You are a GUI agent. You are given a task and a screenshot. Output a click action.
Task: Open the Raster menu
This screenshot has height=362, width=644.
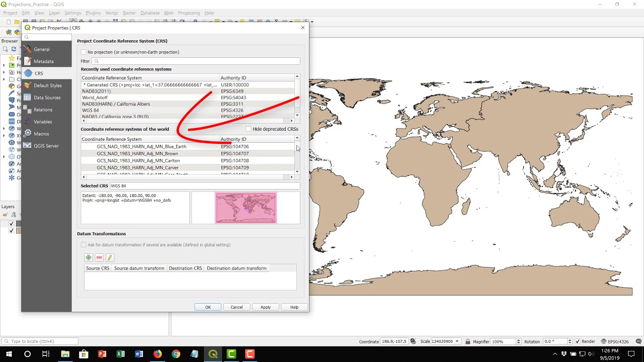click(129, 13)
